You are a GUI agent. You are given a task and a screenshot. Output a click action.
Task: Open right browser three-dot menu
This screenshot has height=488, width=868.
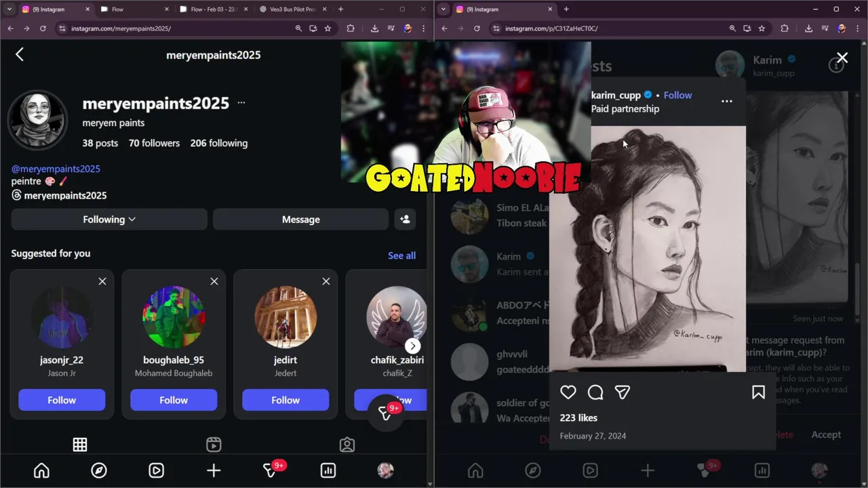click(858, 28)
